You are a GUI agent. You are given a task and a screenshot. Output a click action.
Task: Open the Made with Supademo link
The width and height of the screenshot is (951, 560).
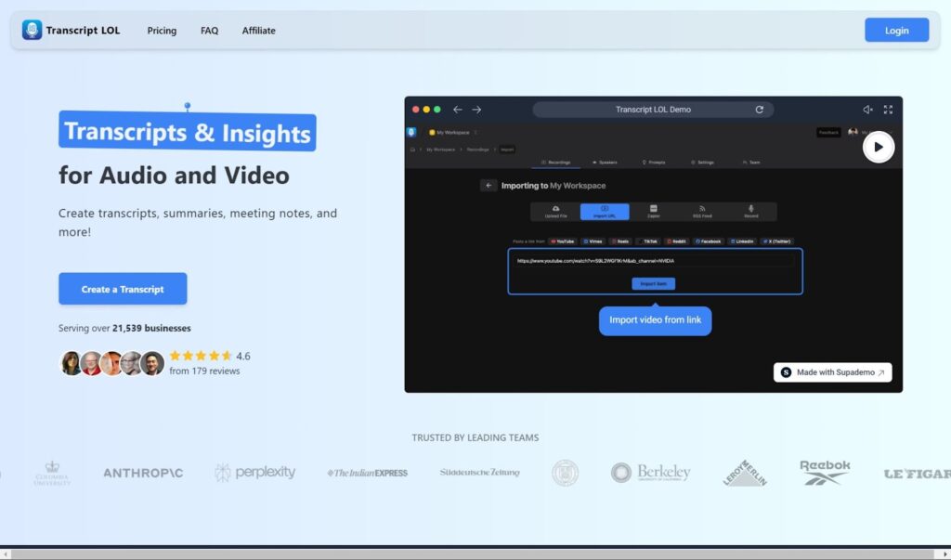click(x=832, y=372)
